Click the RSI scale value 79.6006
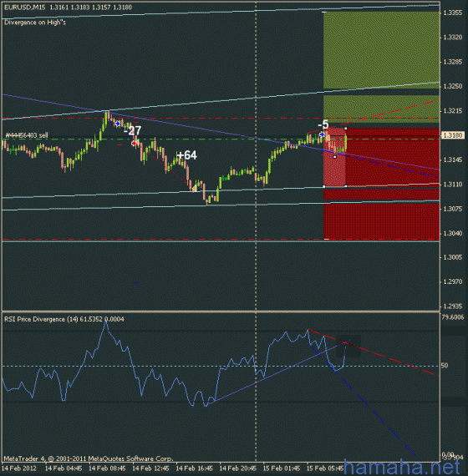 pyautogui.click(x=453, y=317)
